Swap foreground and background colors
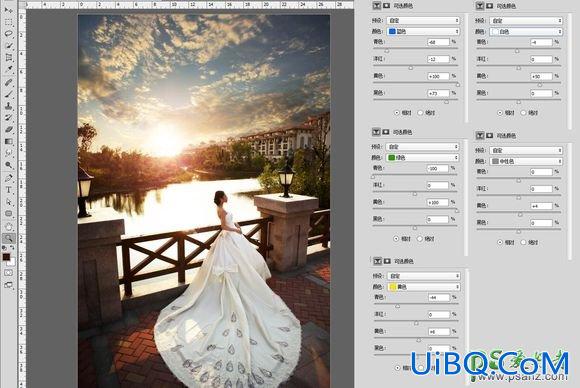Viewport: 580px width, 388px height. (12, 248)
